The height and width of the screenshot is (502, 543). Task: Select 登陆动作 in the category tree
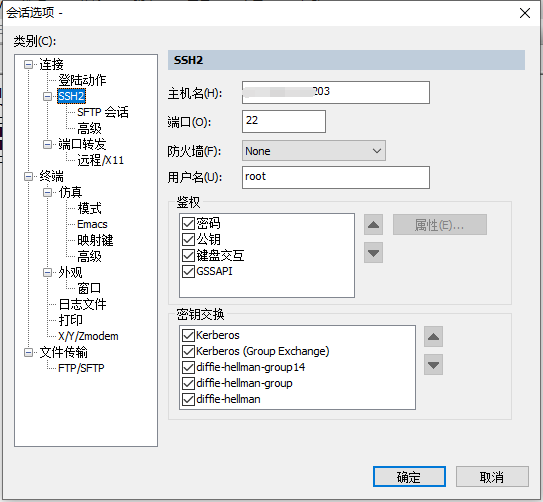[82, 80]
